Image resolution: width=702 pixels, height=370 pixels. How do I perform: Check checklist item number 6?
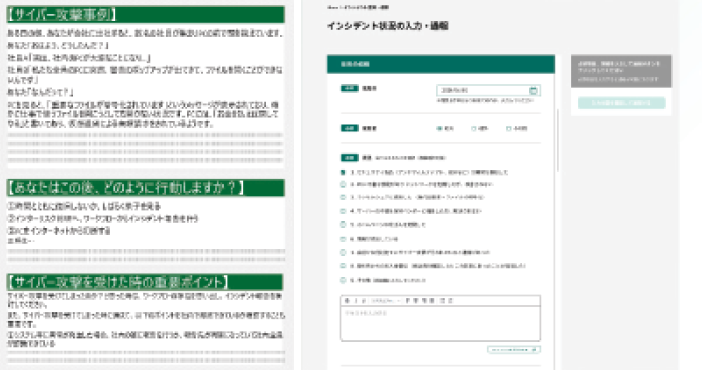coord(343,239)
